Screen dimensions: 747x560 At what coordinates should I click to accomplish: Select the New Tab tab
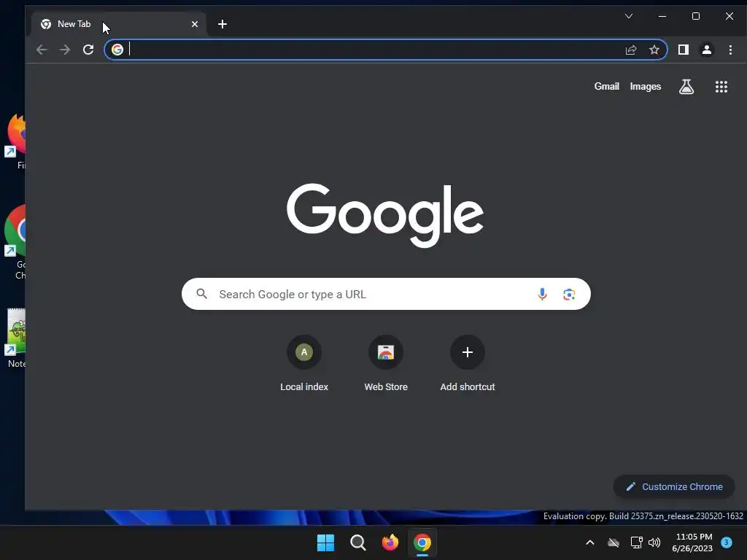click(x=119, y=24)
